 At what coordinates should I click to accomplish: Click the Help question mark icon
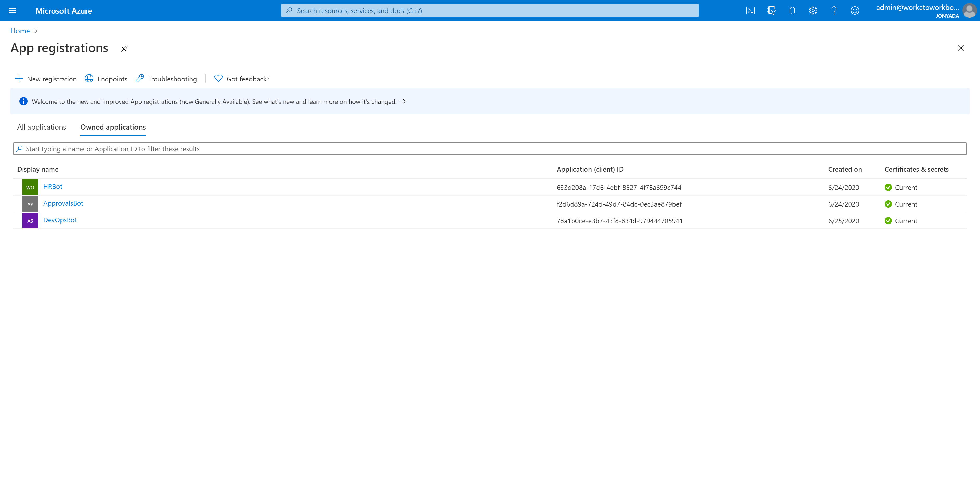[834, 11]
